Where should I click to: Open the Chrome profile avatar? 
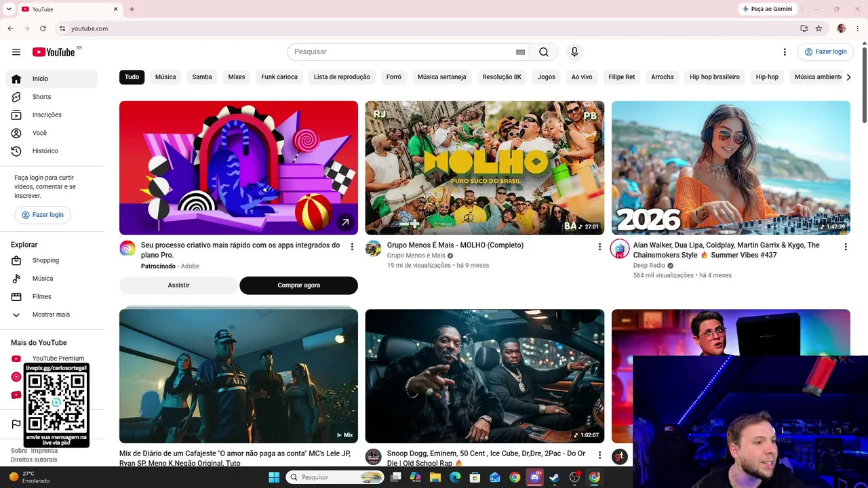(x=842, y=28)
